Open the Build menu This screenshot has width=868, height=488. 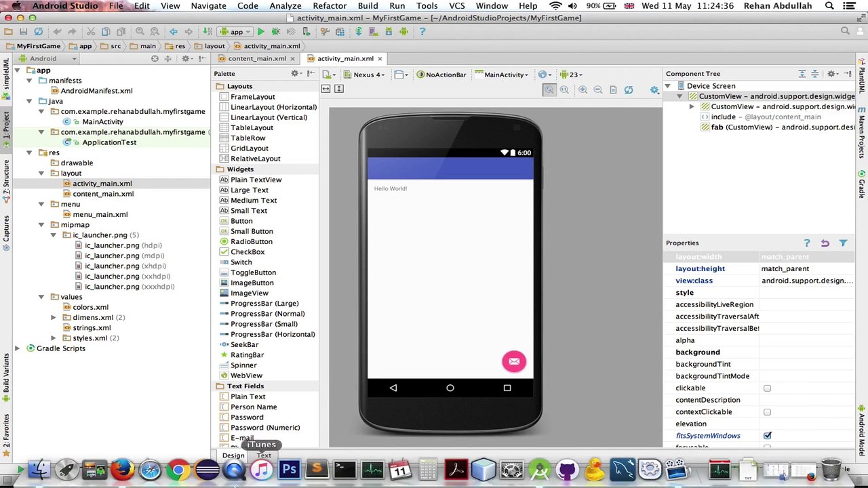click(368, 6)
